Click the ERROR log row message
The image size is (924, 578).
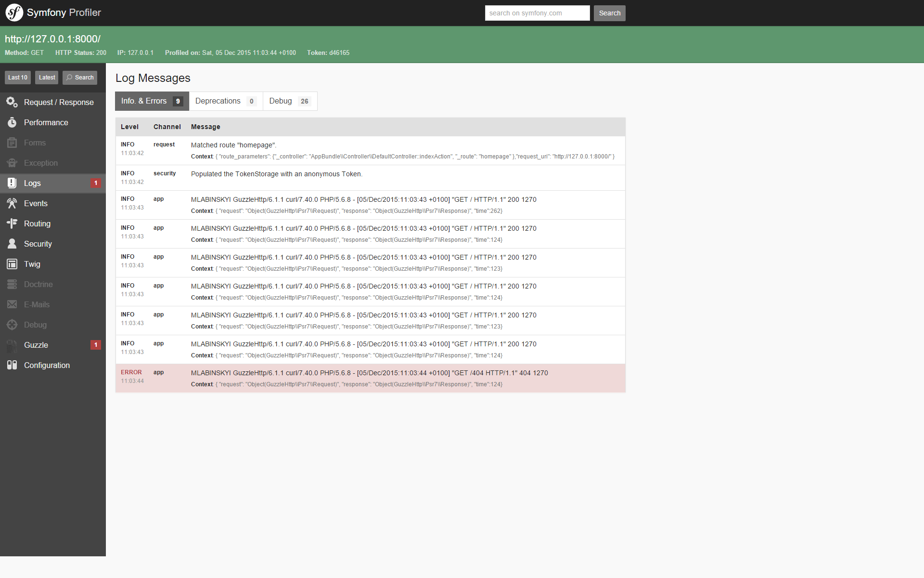coord(369,373)
